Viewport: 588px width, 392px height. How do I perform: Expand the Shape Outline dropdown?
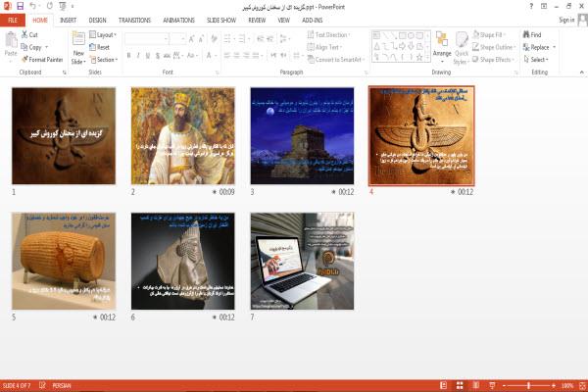pos(494,47)
